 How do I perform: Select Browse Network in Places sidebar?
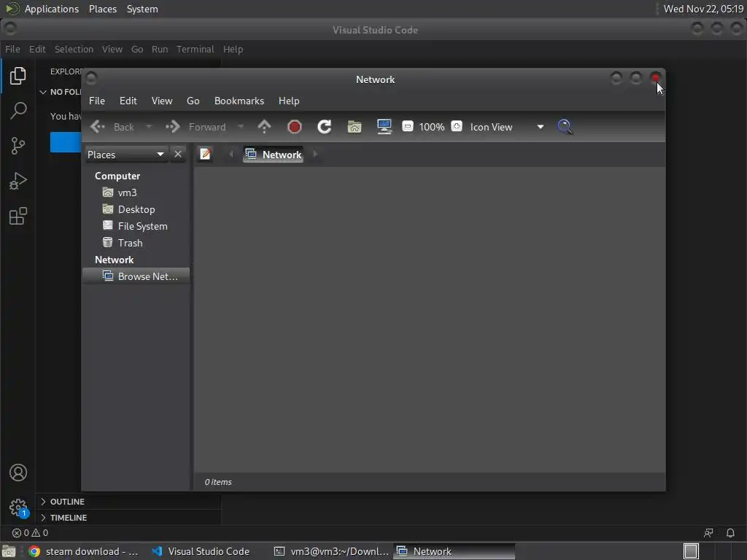[136, 276]
